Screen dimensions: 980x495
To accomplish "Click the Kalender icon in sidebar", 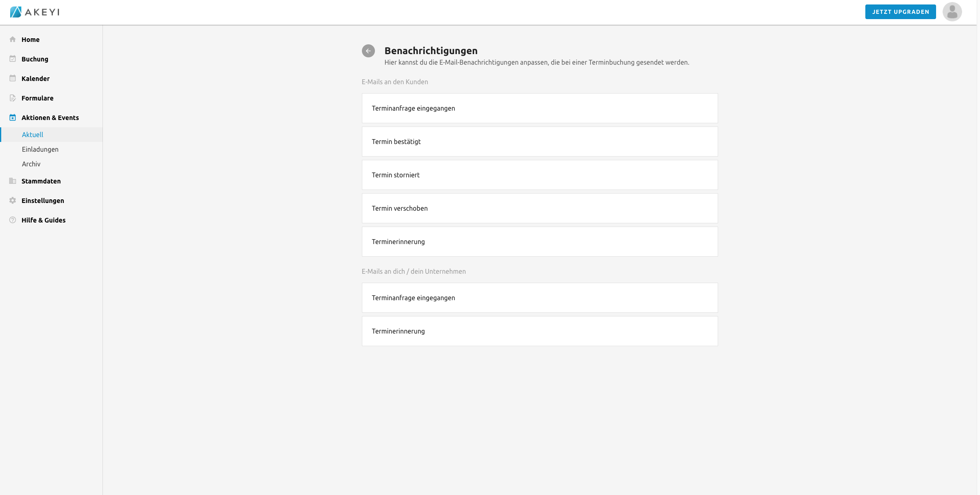I will coord(13,79).
